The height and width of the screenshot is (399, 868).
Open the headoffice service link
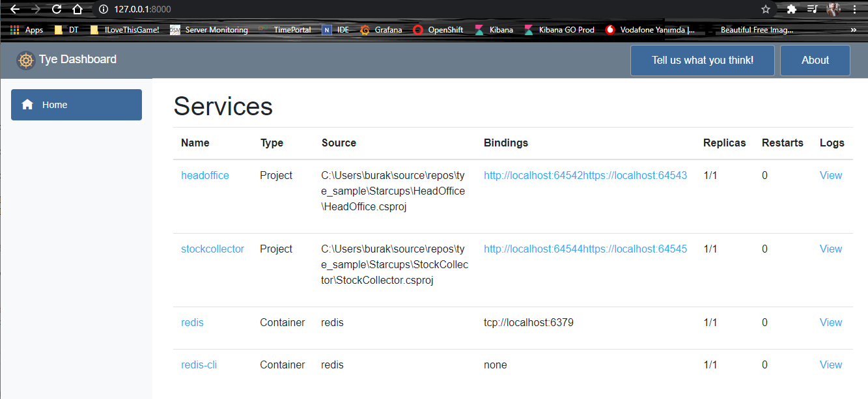point(204,176)
